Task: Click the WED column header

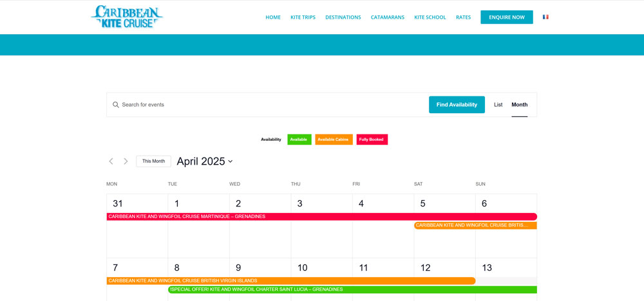Action: [235, 184]
